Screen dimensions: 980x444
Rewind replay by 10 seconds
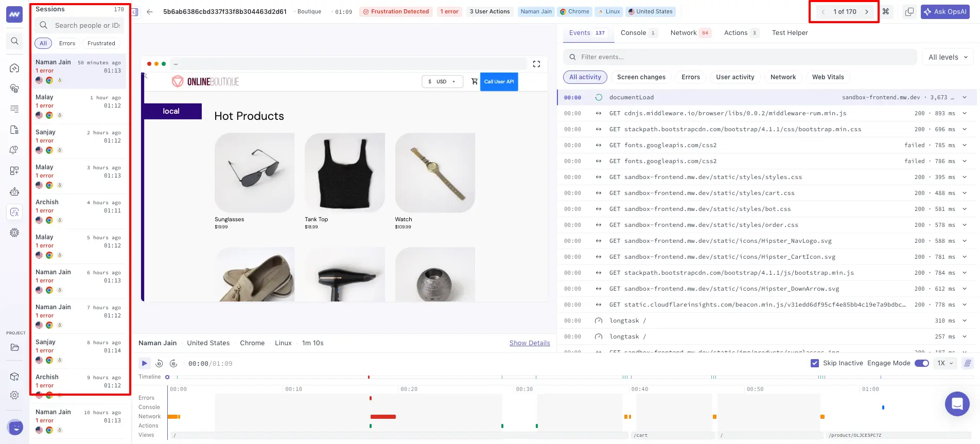pyautogui.click(x=159, y=364)
